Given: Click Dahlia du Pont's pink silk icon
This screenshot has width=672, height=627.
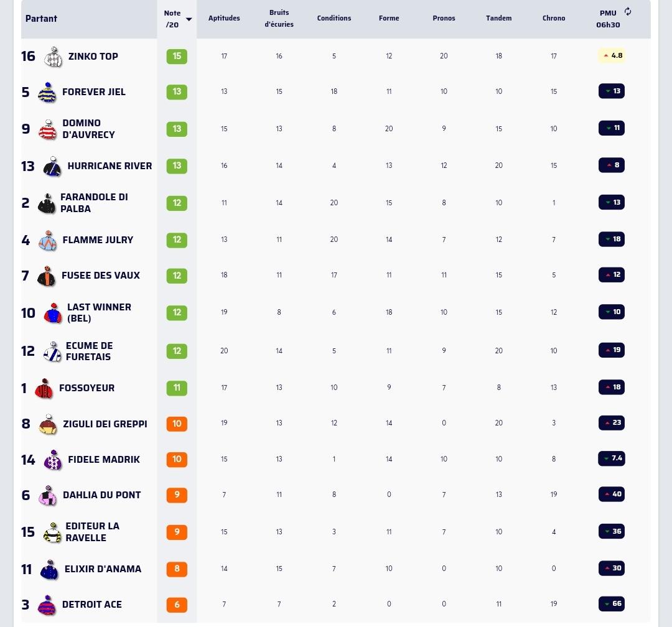Looking at the screenshot, I should (x=48, y=495).
